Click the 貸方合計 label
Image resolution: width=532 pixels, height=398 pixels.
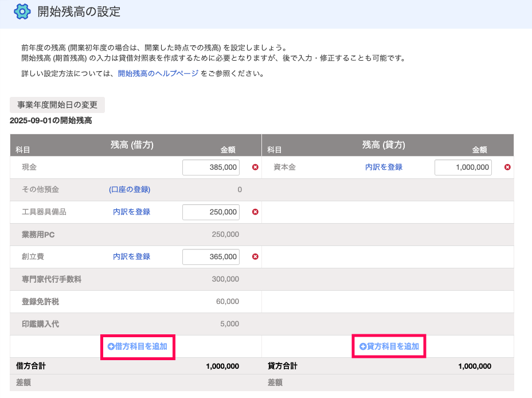tap(283, 366)
